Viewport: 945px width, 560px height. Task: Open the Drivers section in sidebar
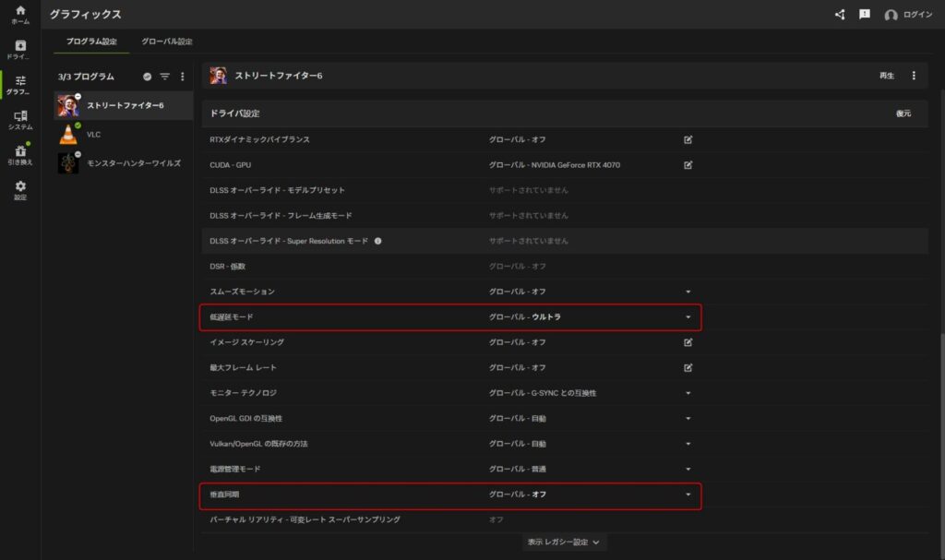(20, 50)
